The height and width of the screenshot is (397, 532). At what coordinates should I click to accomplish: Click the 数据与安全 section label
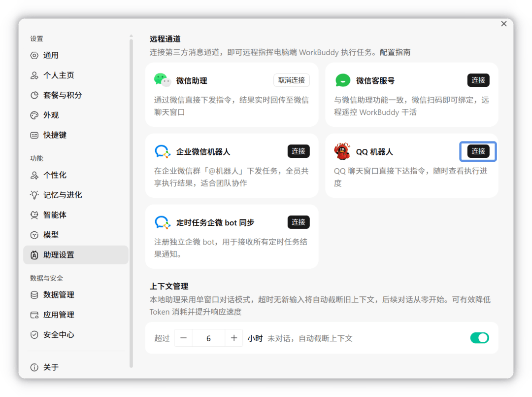(x=46, y=279)
